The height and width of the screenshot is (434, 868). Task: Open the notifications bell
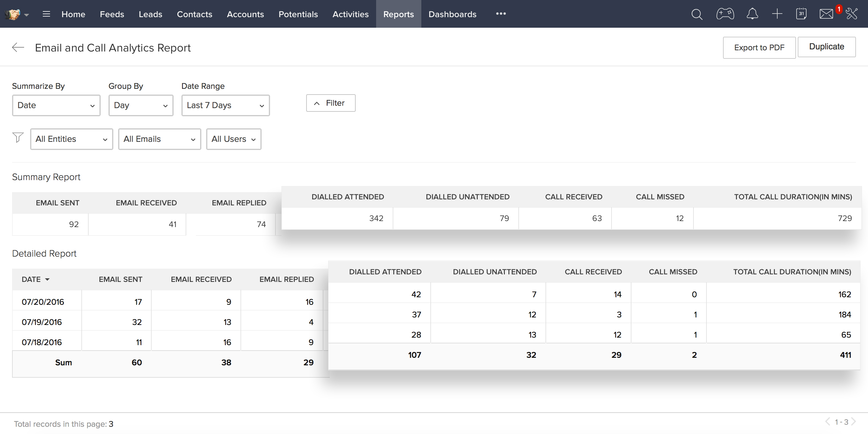[x=752, y=14]
